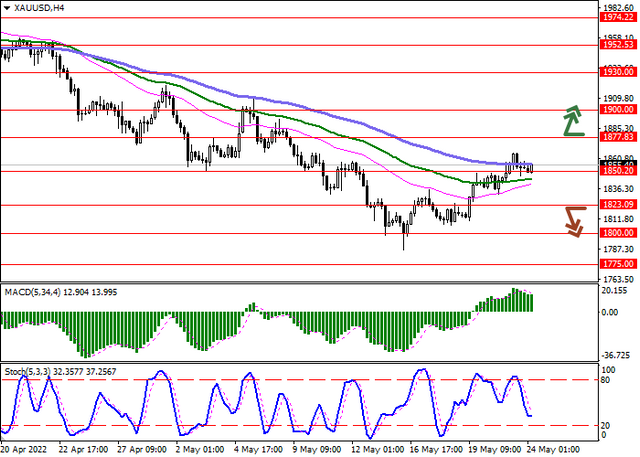Click the 1952.53 resistance level label

coord(619,45)
